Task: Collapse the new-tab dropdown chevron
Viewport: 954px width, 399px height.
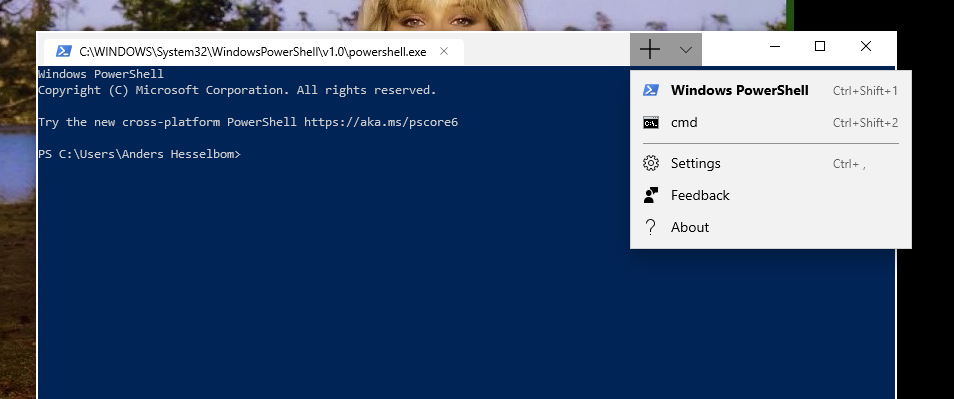Action: [x=686, y=50]
